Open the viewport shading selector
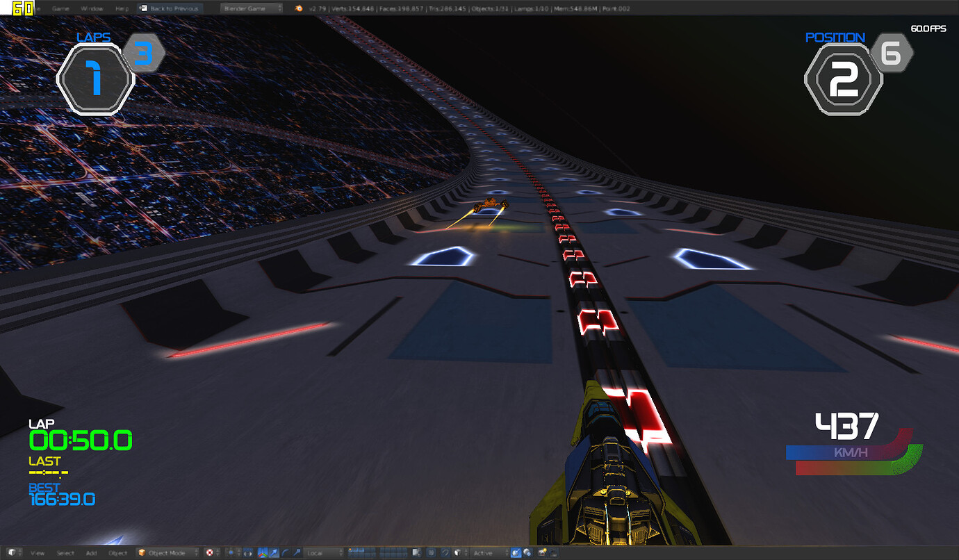Viewport: 959px width, 560px height. (x=213, y=553)
